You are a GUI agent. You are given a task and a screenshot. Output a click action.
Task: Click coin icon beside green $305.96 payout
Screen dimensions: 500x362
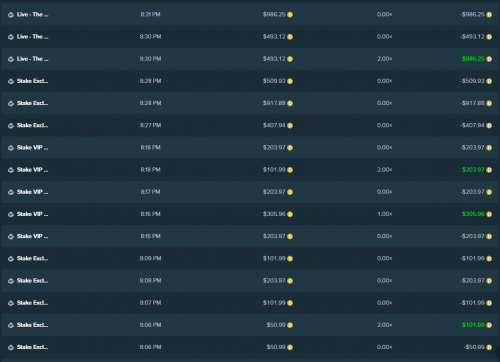pos(489,214)
